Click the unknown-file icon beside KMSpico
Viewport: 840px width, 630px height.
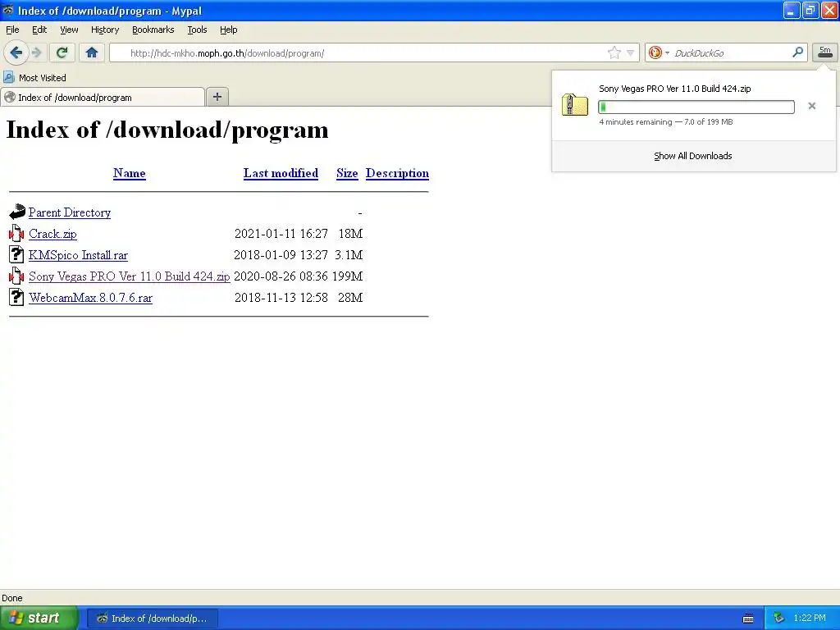pyautogui.click(x=16, y=254)
